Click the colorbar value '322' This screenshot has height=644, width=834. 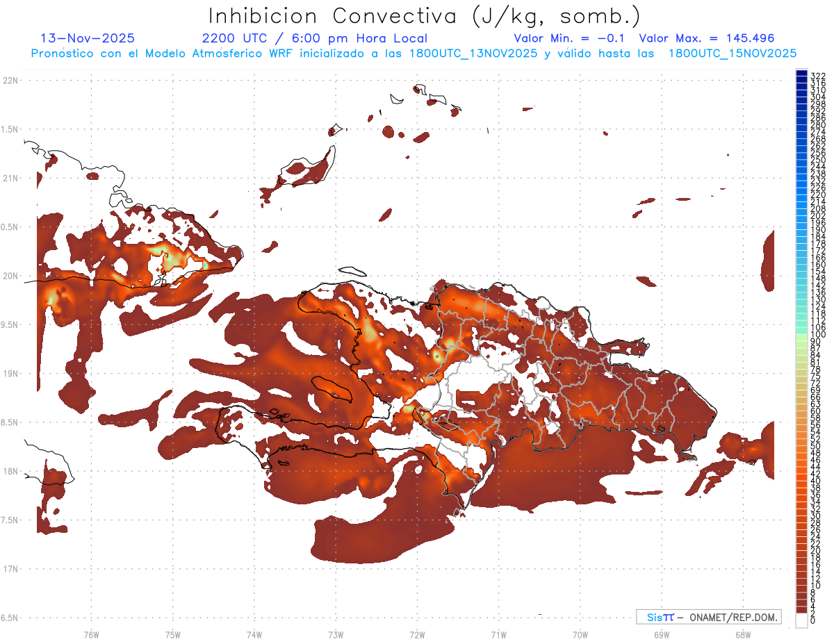[818, 76]
